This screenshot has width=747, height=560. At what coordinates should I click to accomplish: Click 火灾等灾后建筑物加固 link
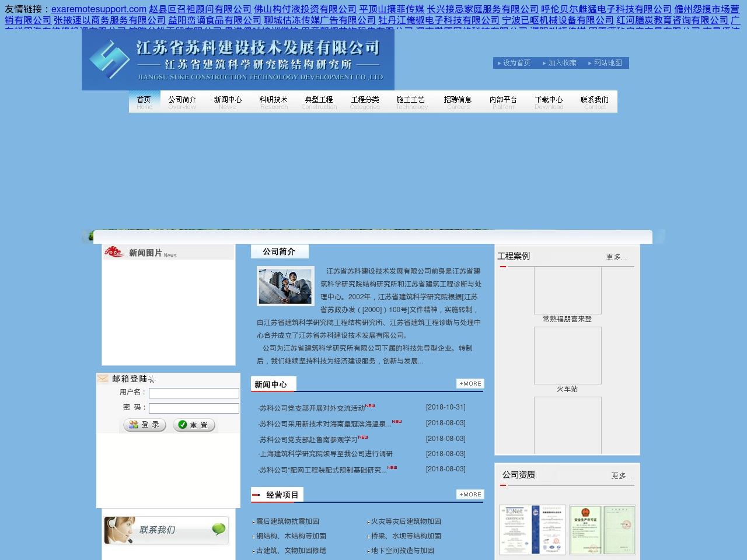pos(406,521)
